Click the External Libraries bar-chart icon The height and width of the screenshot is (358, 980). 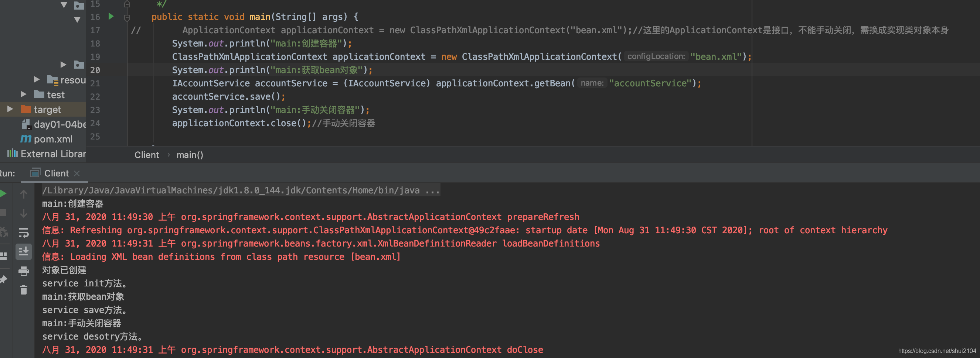pos(12,153)
